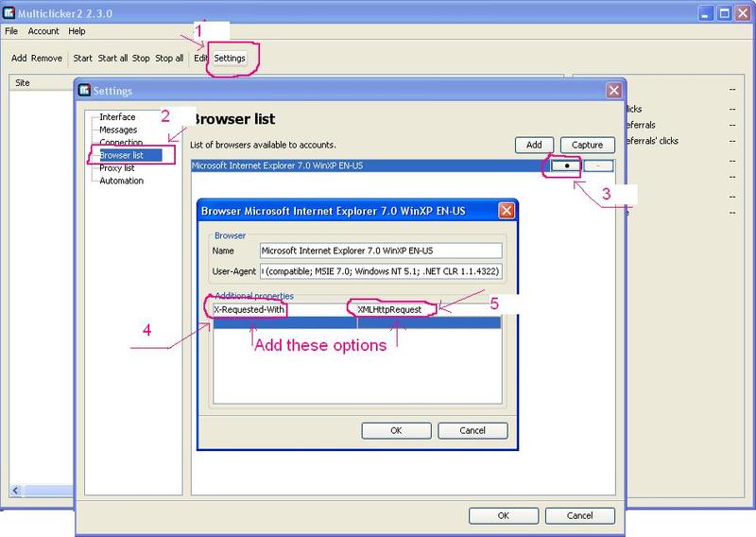Click the Remove toolbar button
This screenshot has height=537, width=756.
point(46,58)
